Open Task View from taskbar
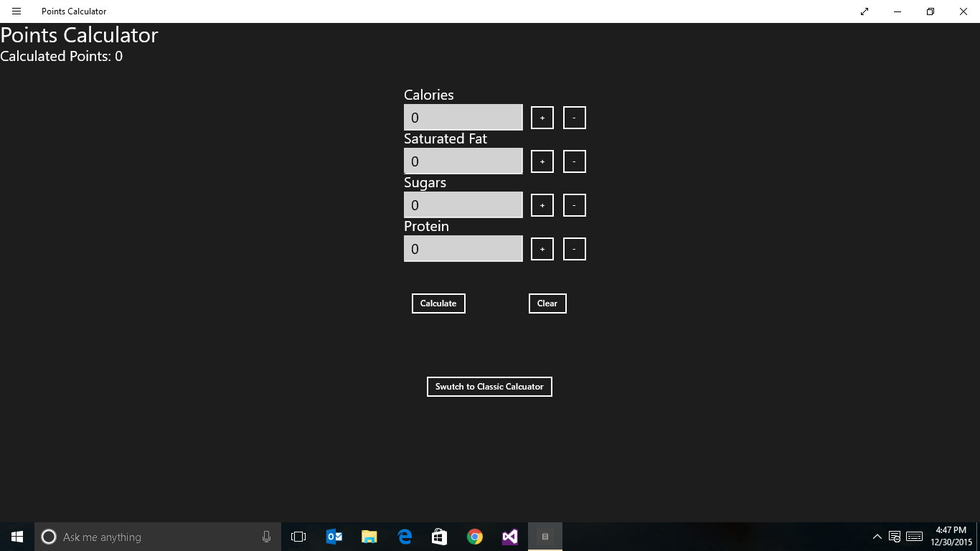 pyautogui.click(x=298, y=537)
